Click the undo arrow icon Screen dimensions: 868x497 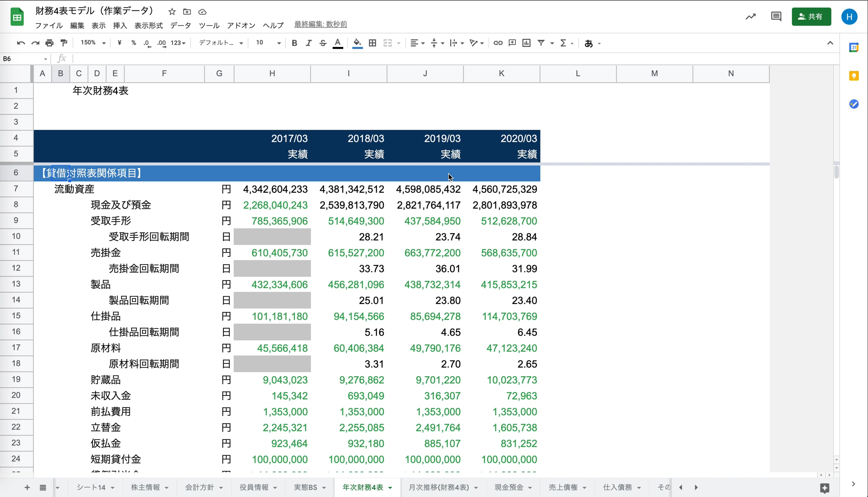21,43
